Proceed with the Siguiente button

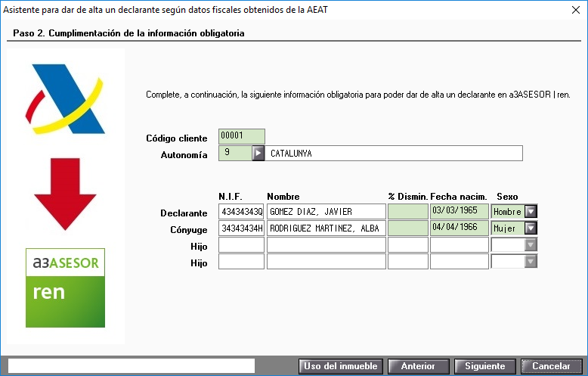pyautogui.click(x=485, y=366)
